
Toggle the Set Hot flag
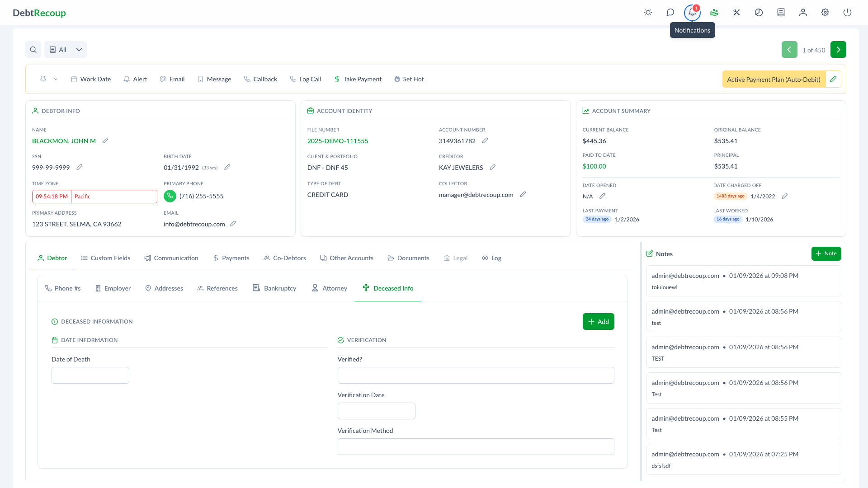409,79
